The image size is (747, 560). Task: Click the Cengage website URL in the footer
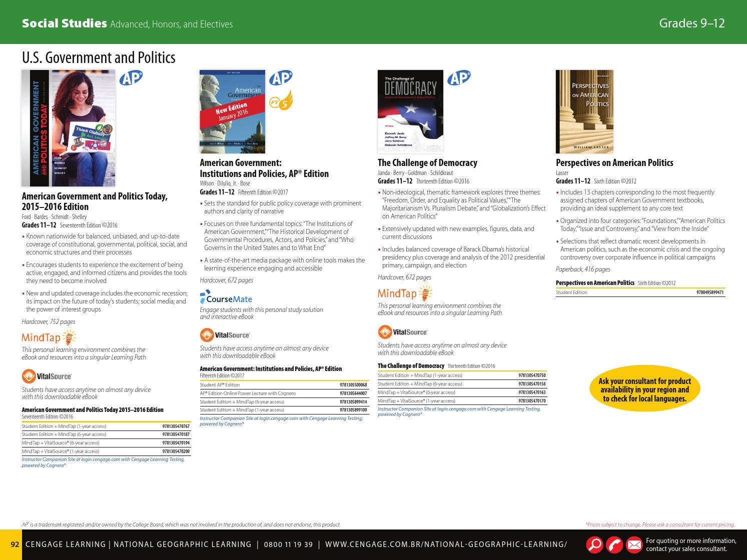click(x=446, y=544)
